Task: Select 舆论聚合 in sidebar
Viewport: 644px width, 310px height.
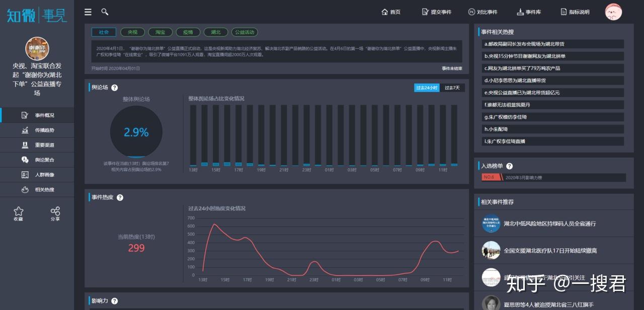Action: coord(37,160)
